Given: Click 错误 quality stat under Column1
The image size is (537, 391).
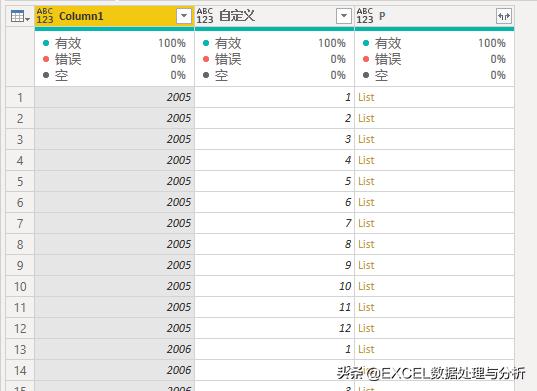Looking at the screenshot, I should [114, 59].
